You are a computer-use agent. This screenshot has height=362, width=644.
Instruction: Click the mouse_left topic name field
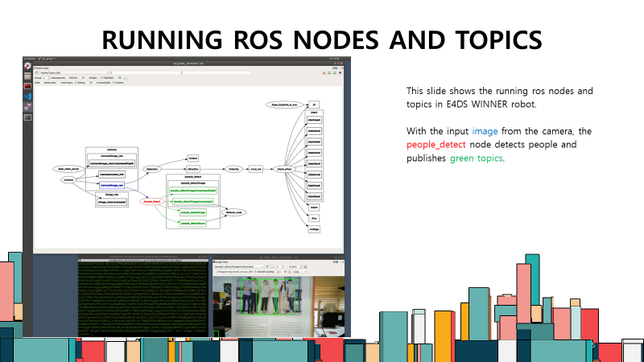click(235, 272)
